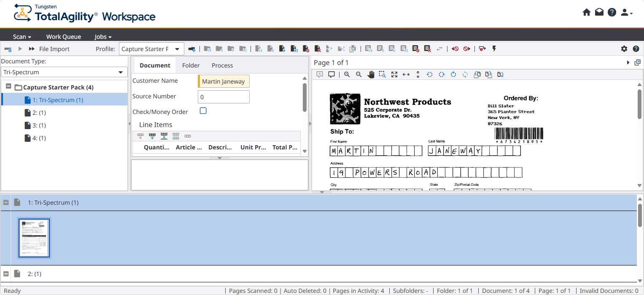Open the toolbar settings gear
The height and width of the screenshot is (295, 644).
pyautogui.click(x=624, y=49)
